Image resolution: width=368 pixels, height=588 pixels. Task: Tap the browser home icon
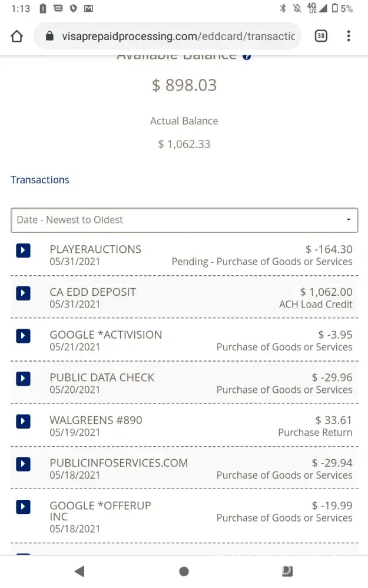(17, 36)
